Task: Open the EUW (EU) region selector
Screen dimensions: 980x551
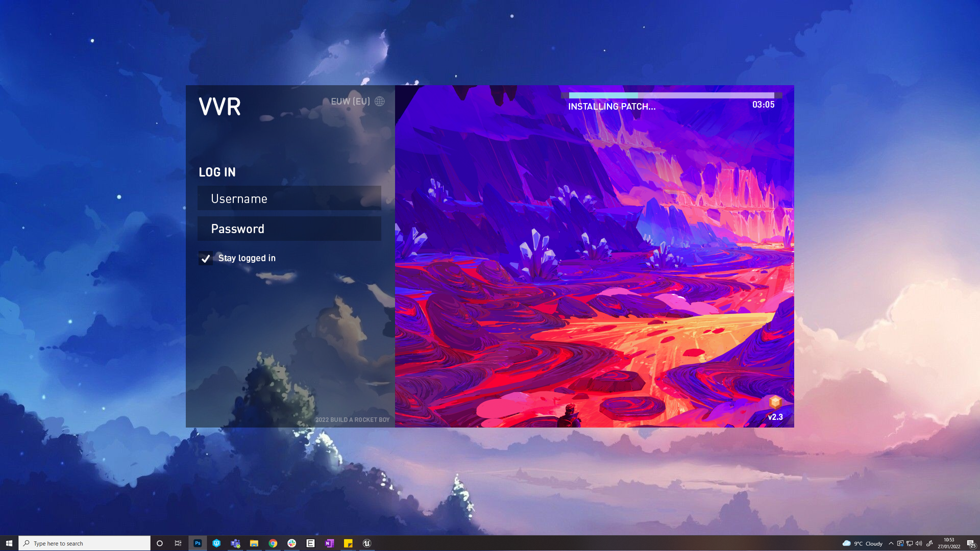Action: tap(350, 102)
